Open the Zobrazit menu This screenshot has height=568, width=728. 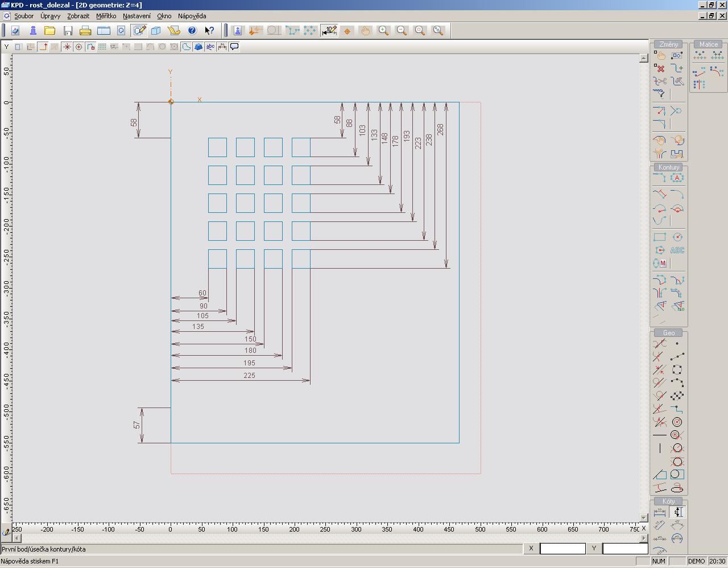[78, 16]
